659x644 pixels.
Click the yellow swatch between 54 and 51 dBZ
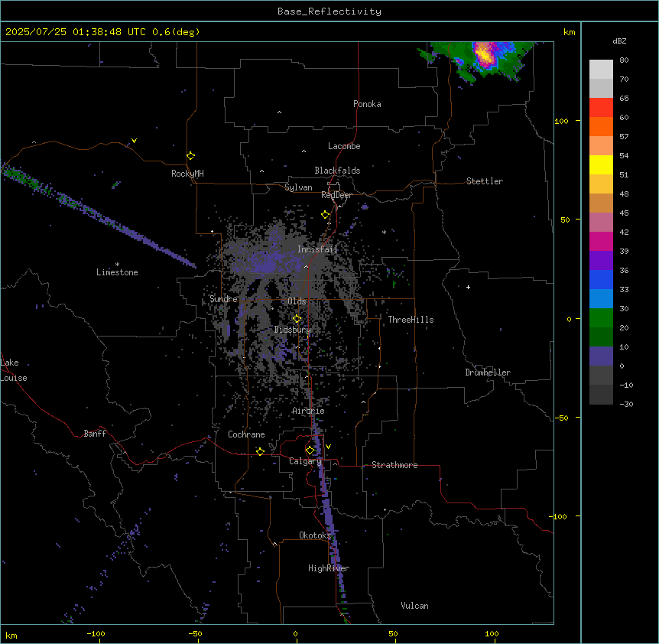point(601,165)
